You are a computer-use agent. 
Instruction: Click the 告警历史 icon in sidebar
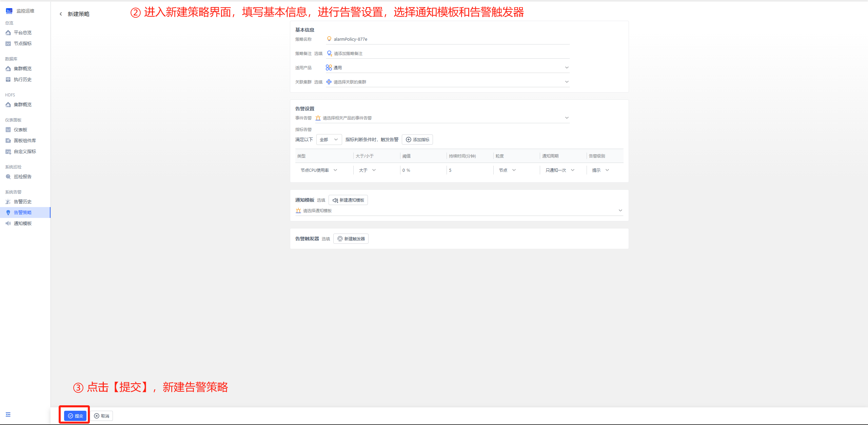(x=8, y=202)
